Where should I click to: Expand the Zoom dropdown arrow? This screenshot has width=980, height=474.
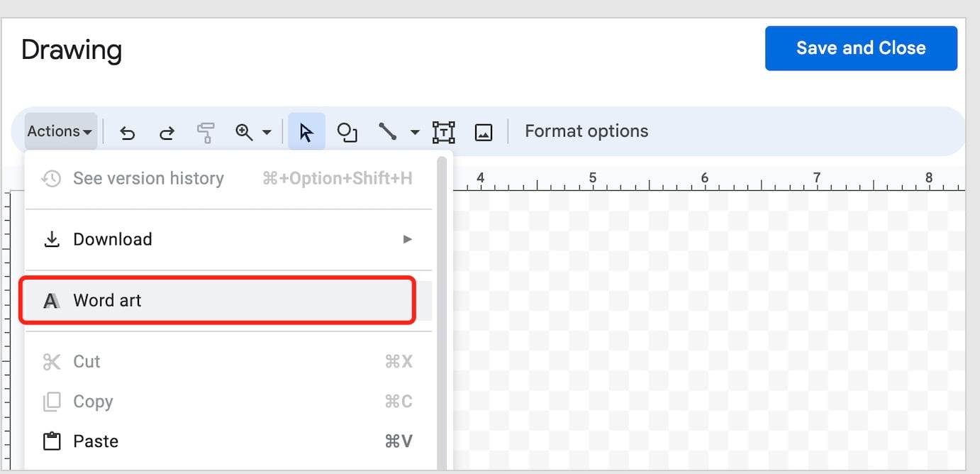267,132
